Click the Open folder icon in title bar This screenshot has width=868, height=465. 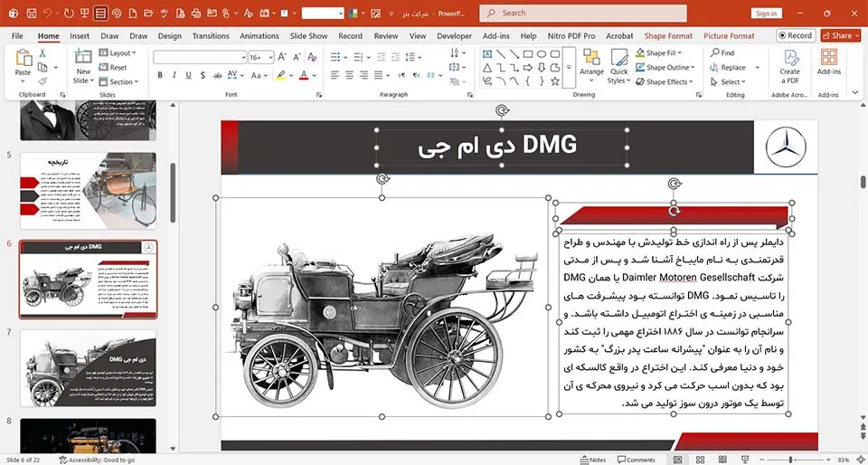coord(147,14)
